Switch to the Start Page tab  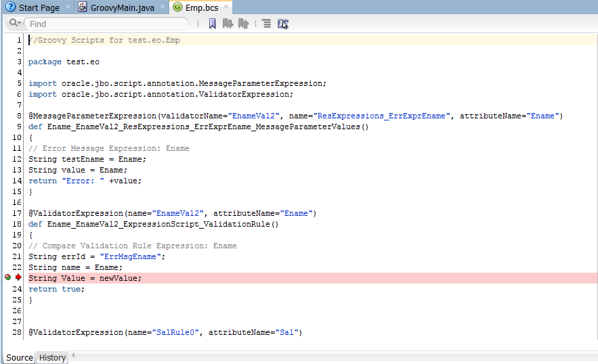39,7
